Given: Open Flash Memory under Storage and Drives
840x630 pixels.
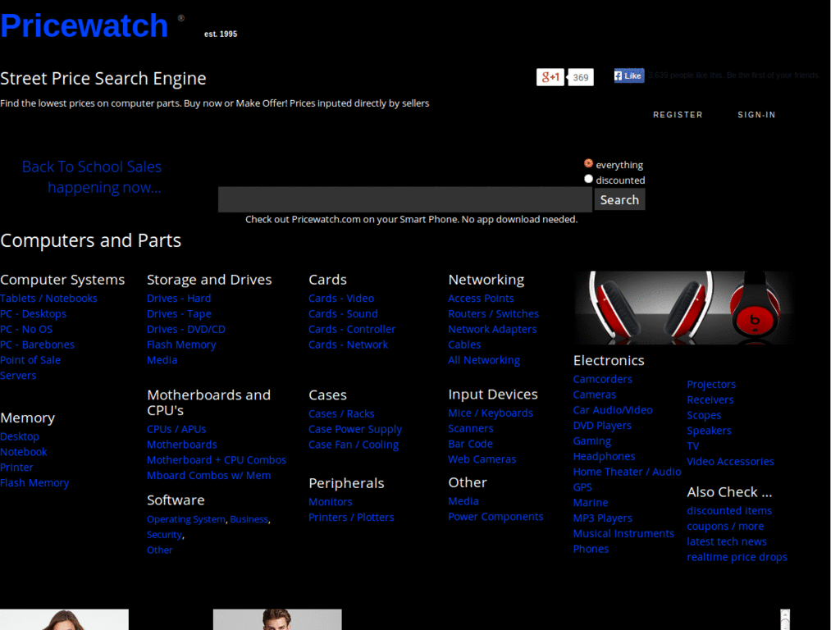Looking at the screenshot, I should point(181,345).
